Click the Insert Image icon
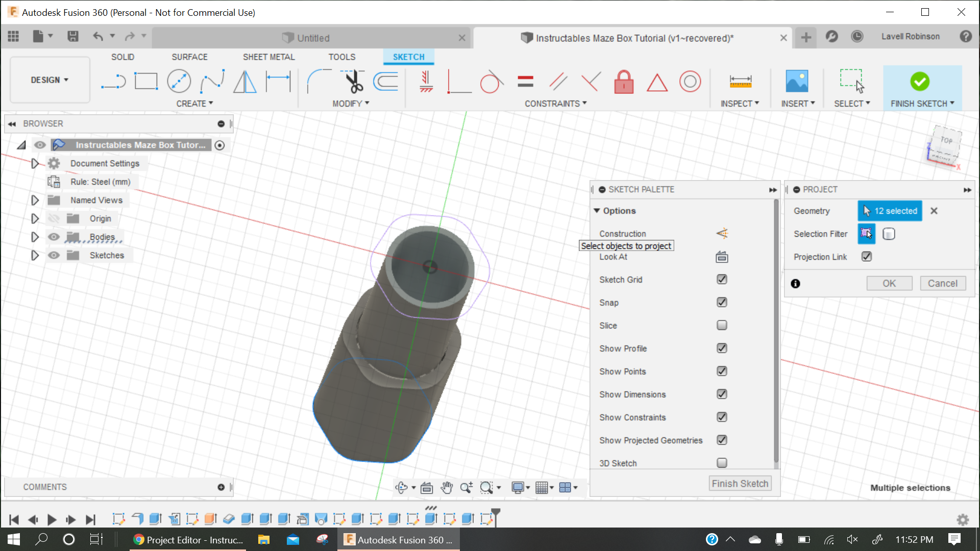The width and height of the screenshot is (980, 551). click(x=797, y=81)
